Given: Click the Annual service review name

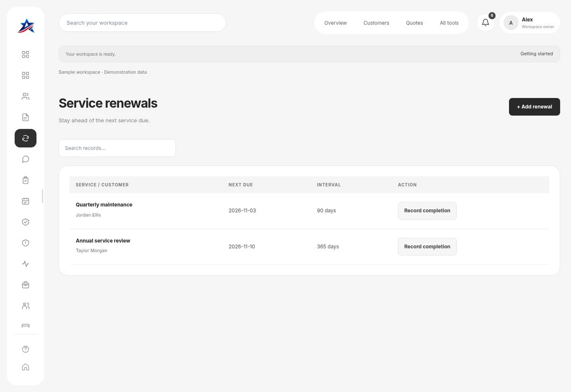Looking at the screenshot, I should 103,240.
